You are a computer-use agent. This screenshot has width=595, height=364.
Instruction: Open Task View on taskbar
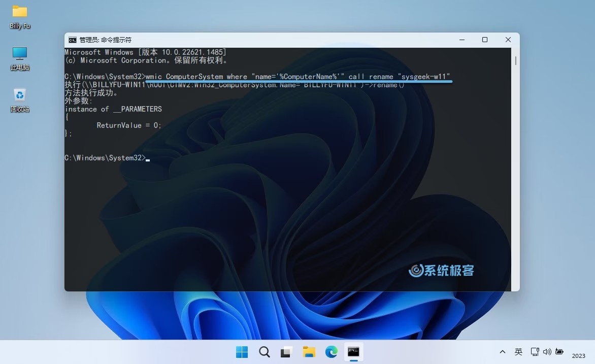point(286,352)
